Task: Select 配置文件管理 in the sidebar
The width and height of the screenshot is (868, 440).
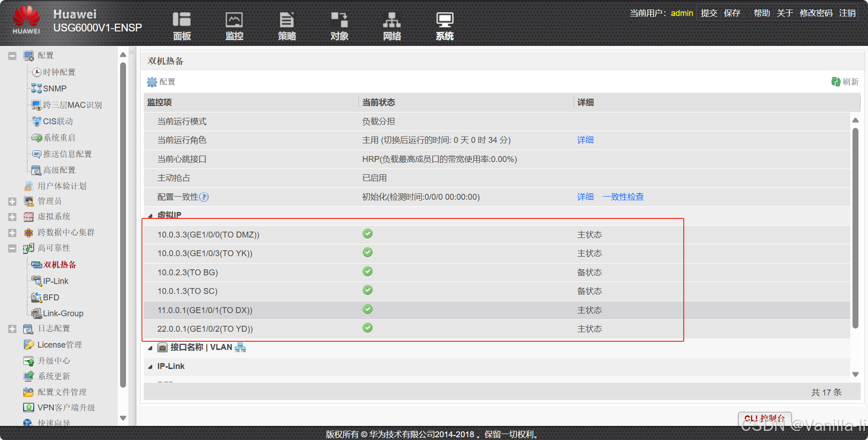Action: pos(62,392)
